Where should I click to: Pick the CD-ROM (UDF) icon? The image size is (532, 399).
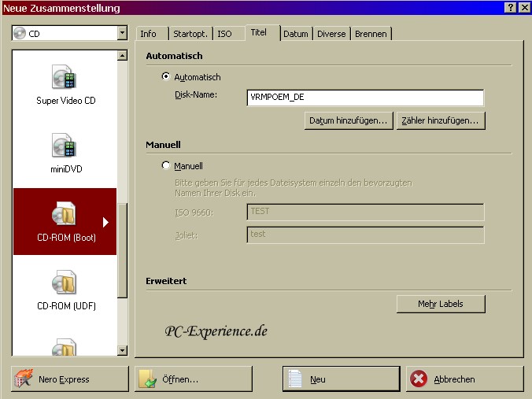64,283
